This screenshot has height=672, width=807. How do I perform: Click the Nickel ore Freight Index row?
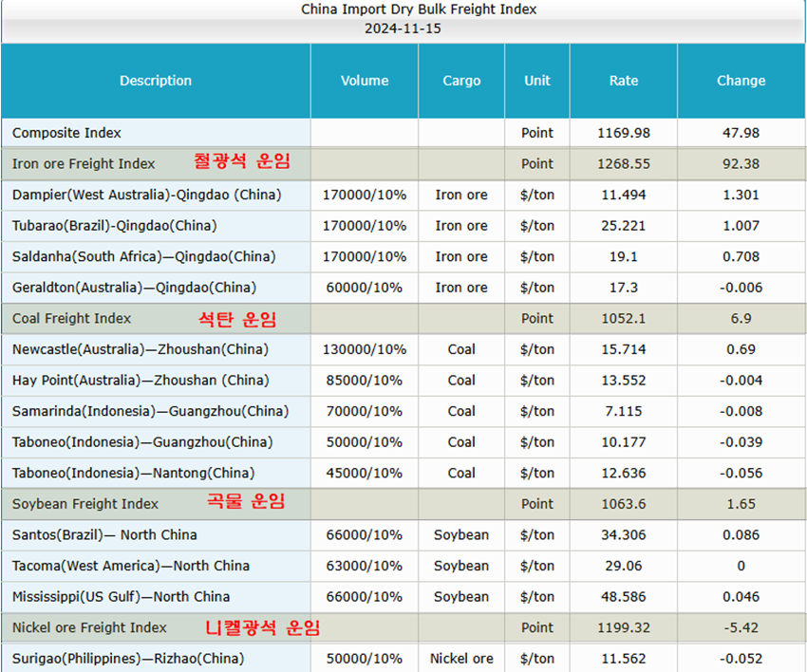pos(89,627)
